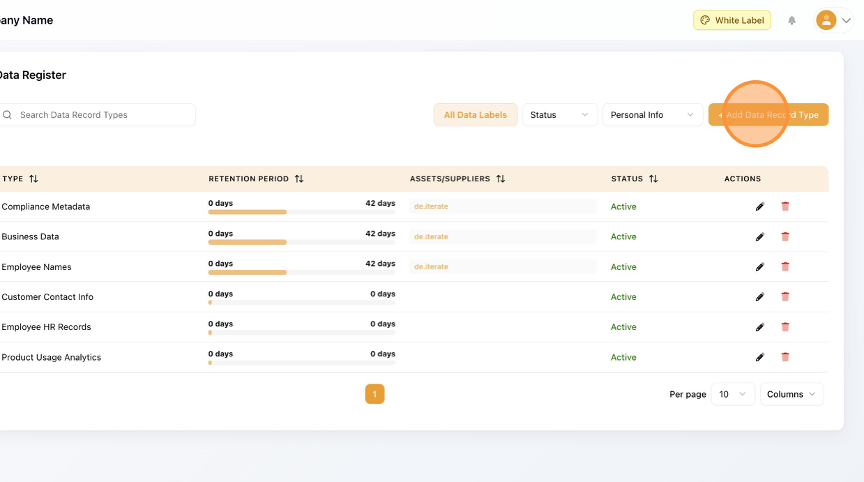This screenshot has height=482, width=864.
Task: Change the per page count dropdown
Action: (x=732, y=394)
